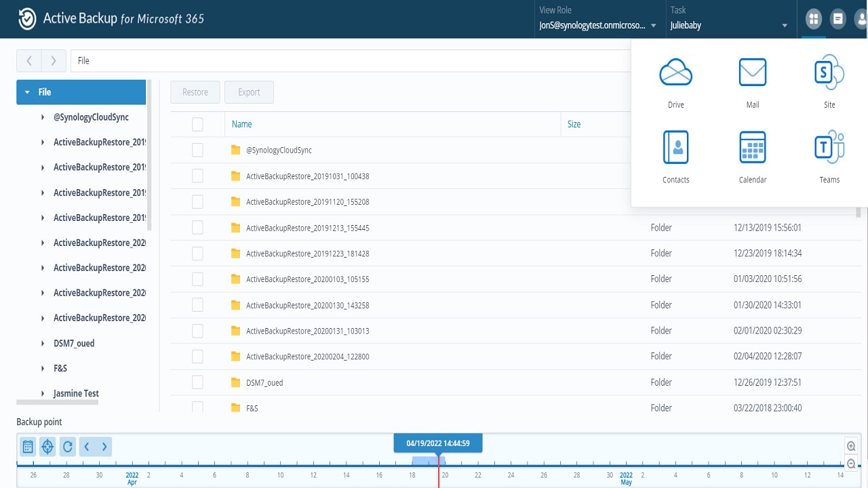Check ActiveBackupRestore_20200103_105155 checkbox

pos(197,279)
